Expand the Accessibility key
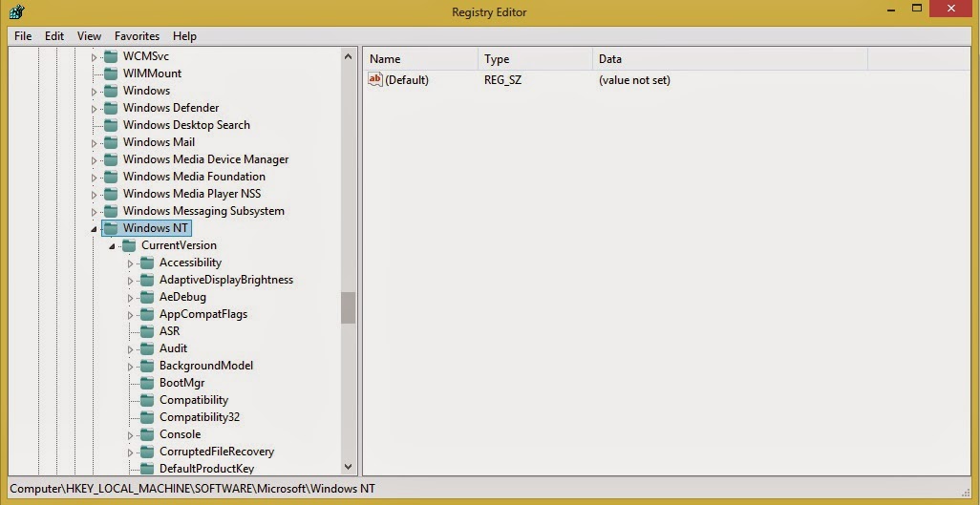 131,263
